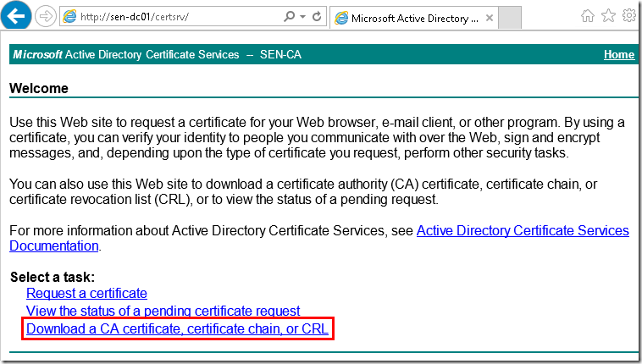Open Favorites star icon

click(x=608, y=16)
